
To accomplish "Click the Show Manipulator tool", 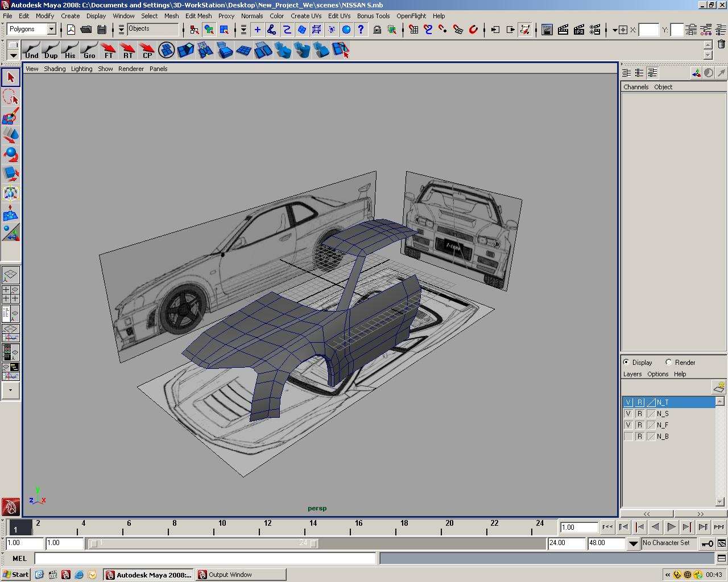I will click(11, 232).
